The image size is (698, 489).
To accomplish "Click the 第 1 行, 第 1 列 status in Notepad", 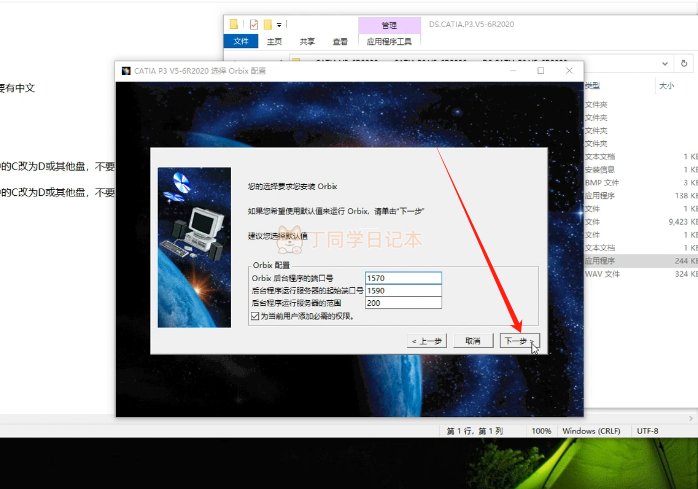I will point(475,431).
